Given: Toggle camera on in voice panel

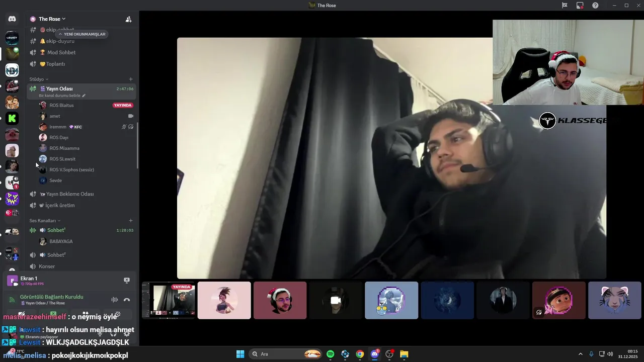Looking at the screenshot, I should tap(21, 315).
